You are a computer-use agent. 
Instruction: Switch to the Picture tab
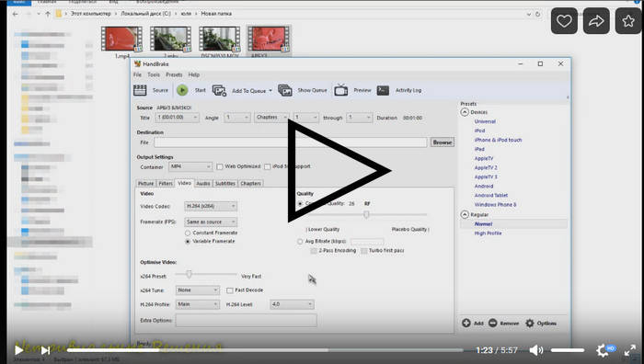(145, 184)
